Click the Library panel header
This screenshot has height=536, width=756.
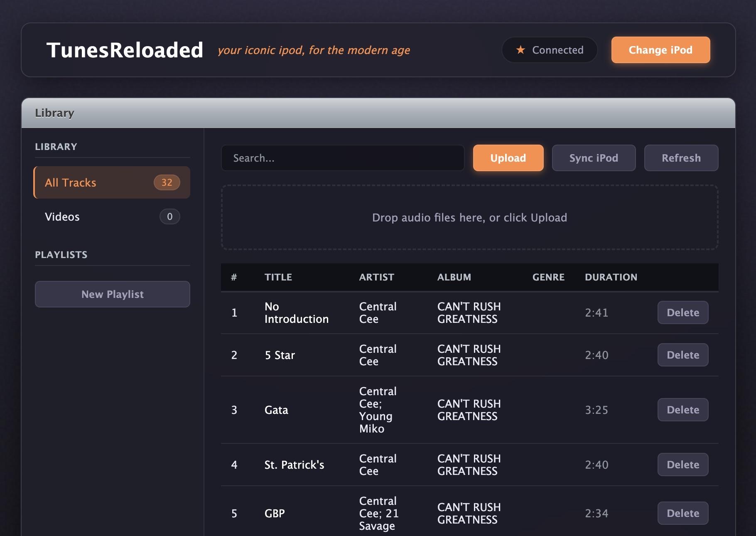point(378,113)
